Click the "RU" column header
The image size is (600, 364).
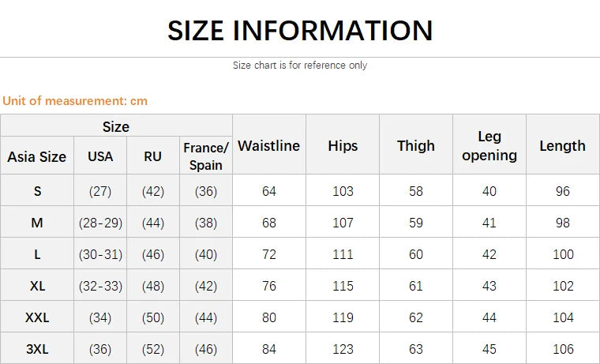pyautogui.click(x=153, y=156)
